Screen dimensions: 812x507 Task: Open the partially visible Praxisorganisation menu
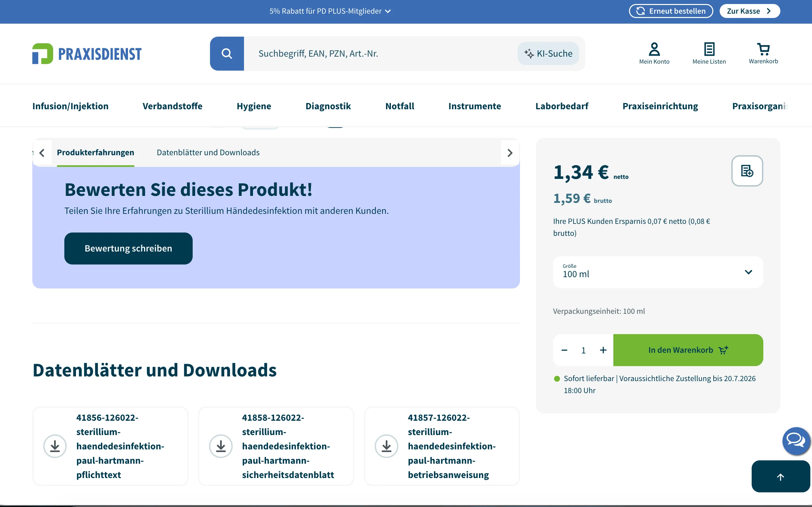point(760,106)
